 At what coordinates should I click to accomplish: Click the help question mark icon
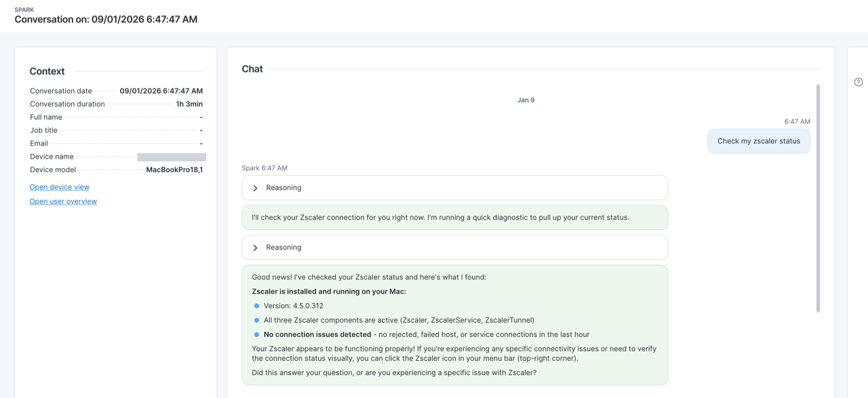tap(859, 82)
